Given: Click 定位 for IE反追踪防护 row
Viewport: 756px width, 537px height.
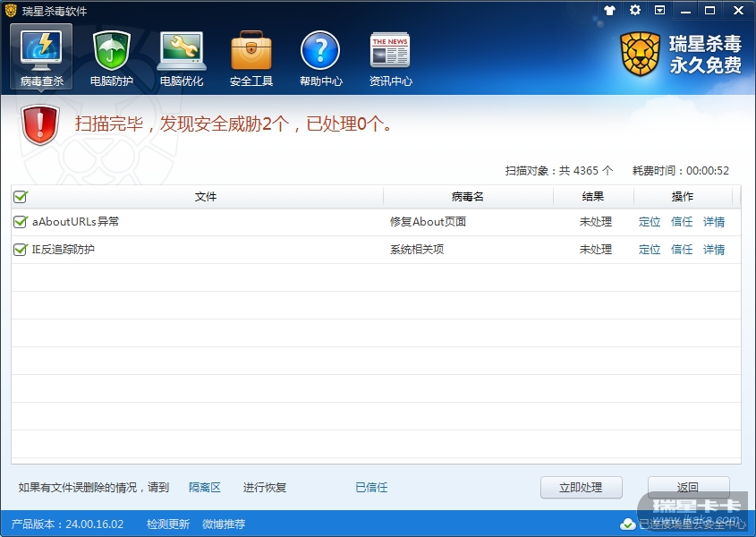Looking at the screenshot, I should click(x=650, y=250).
